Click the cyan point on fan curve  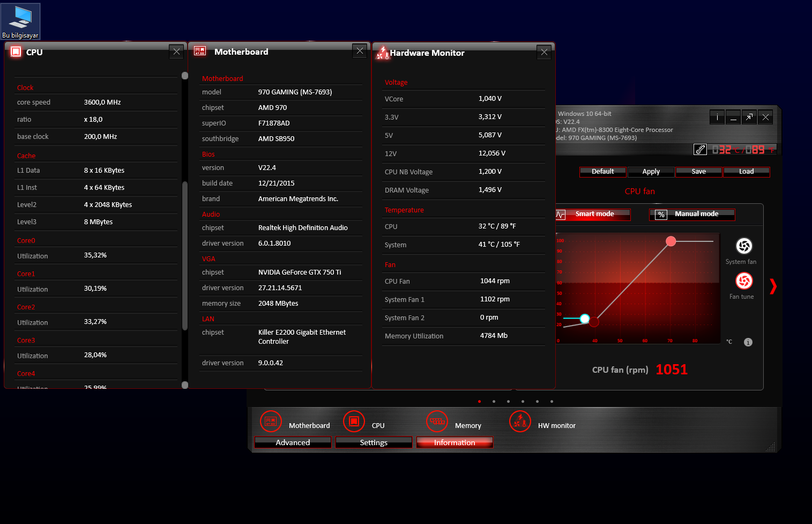pos(585,319)
